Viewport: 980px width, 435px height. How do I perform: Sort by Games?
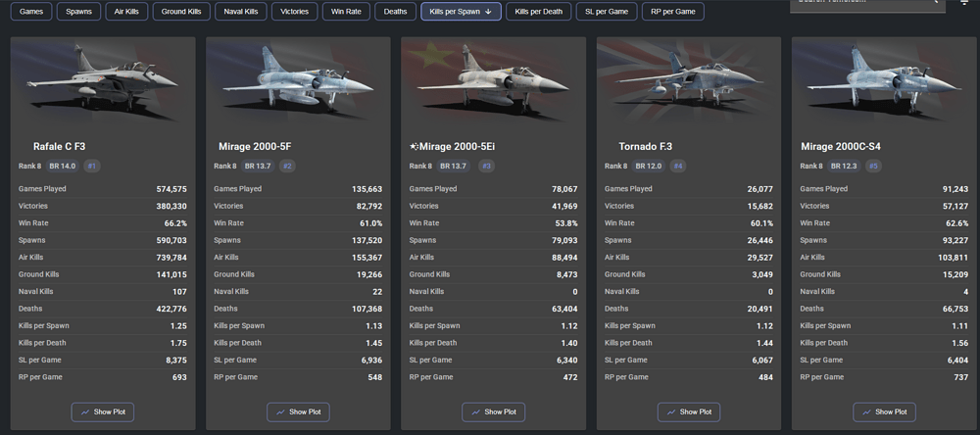(x=30, y=12)
